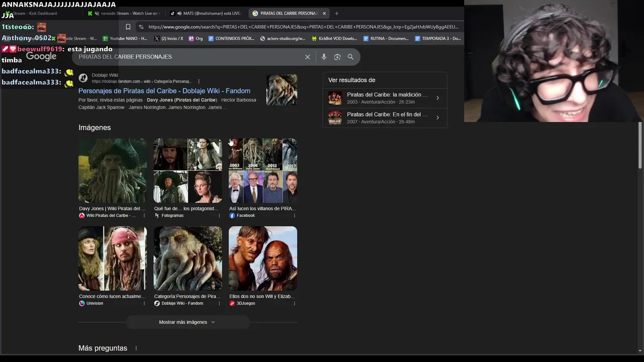Open KickBot VOD Download bookmark
This screenshot has width=644, height=362.
[335, 38]
